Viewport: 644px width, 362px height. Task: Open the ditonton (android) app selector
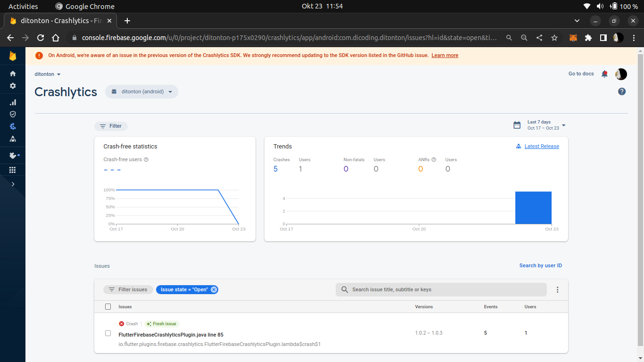(x=141, y=91)
